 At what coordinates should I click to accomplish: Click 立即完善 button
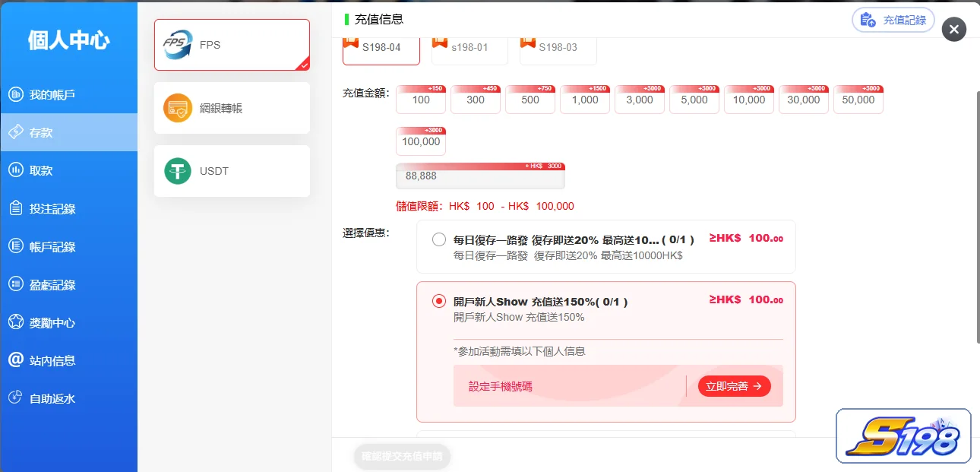(734, 386)
